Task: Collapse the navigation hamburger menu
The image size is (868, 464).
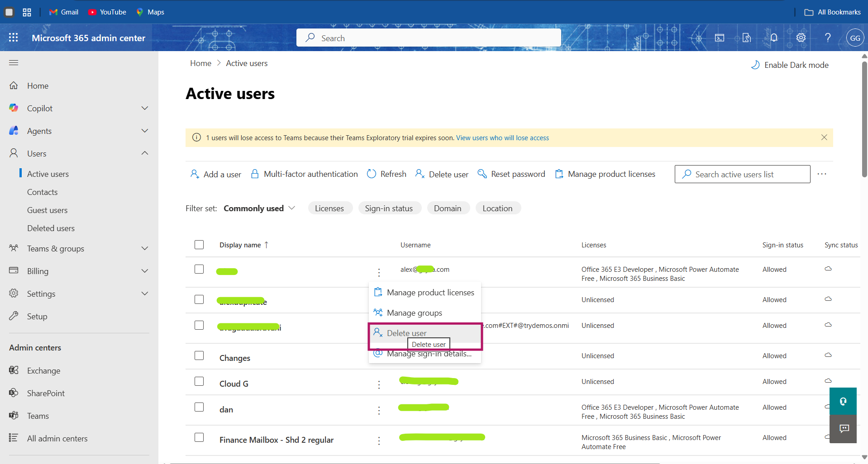Action: tap(14, 63)
